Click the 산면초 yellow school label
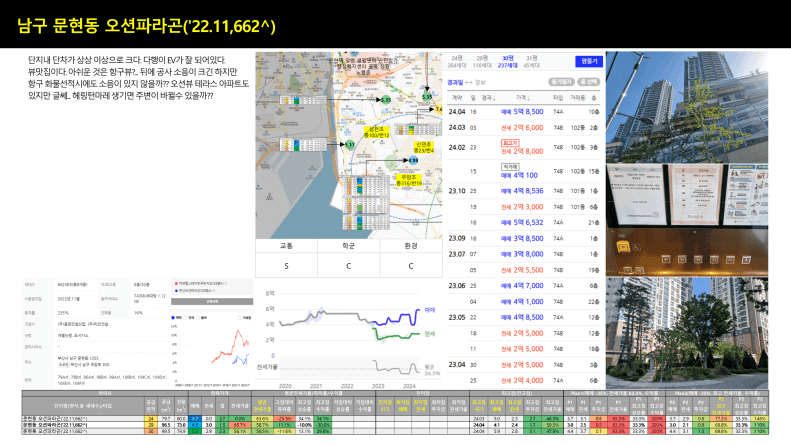 tap(424, 148)
